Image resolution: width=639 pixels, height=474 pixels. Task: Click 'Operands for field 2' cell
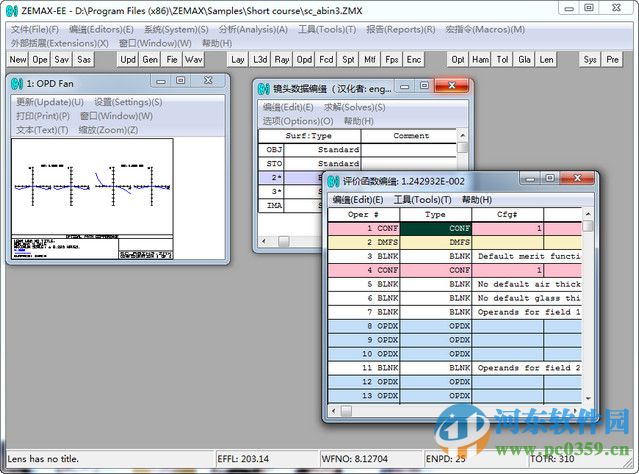527,368
